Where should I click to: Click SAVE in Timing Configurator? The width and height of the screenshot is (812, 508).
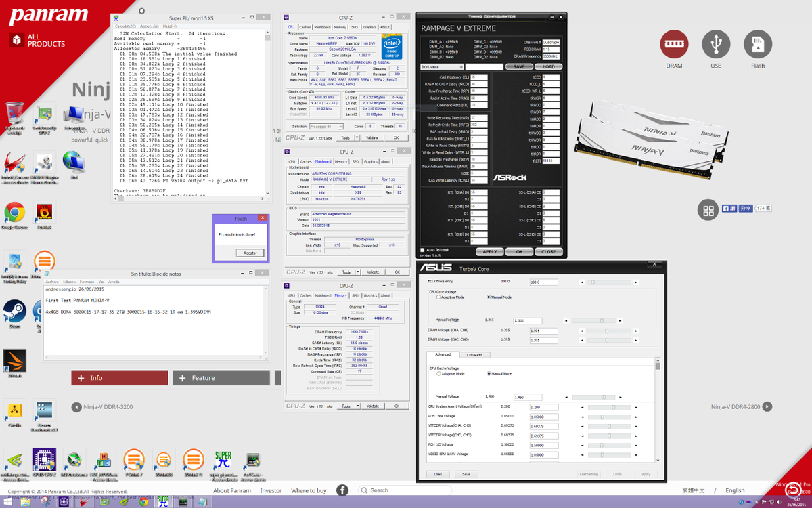coord(519,66)
